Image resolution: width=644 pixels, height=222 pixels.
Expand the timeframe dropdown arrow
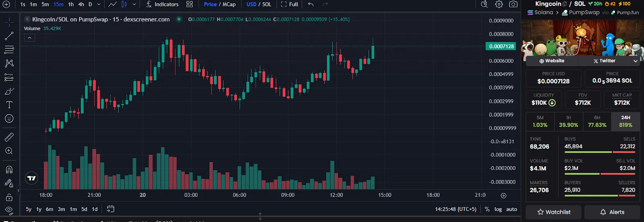[x=99, y=4]
